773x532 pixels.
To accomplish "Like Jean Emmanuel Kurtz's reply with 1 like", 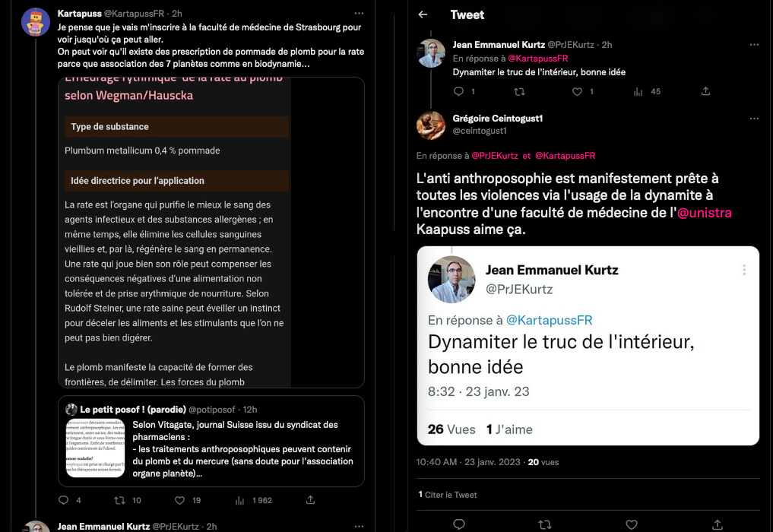I will (578, 91).
